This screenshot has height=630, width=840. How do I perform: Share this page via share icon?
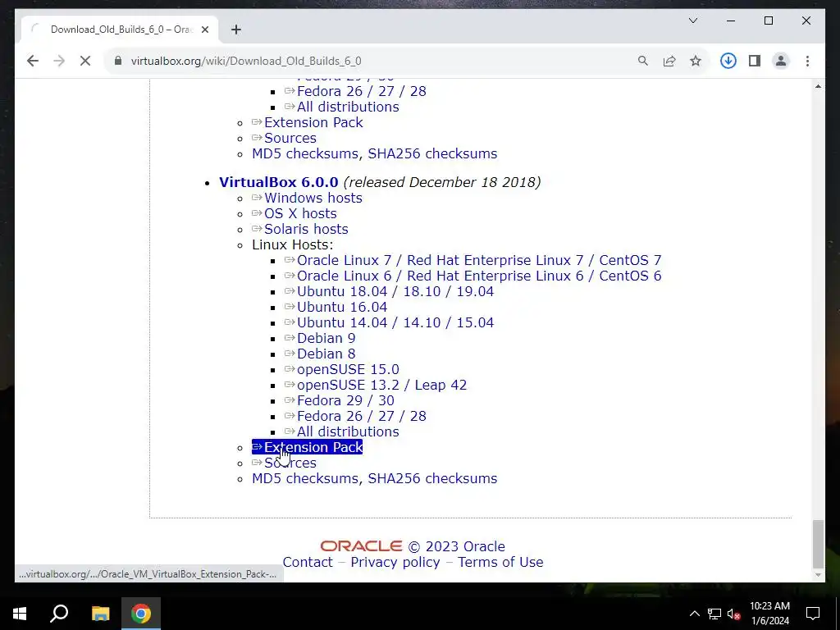[x=669, y=61]
